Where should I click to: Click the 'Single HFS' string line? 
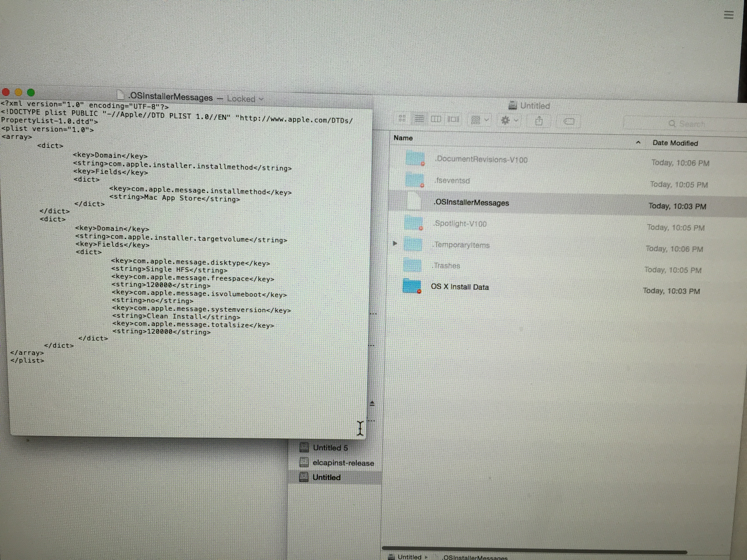pyautogui.click(x=169, y=270)
